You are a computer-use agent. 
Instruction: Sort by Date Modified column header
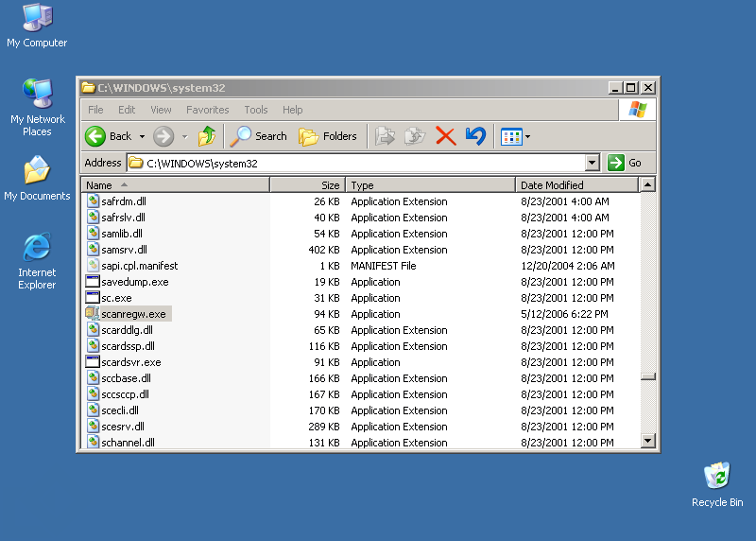tap(577, 185)
